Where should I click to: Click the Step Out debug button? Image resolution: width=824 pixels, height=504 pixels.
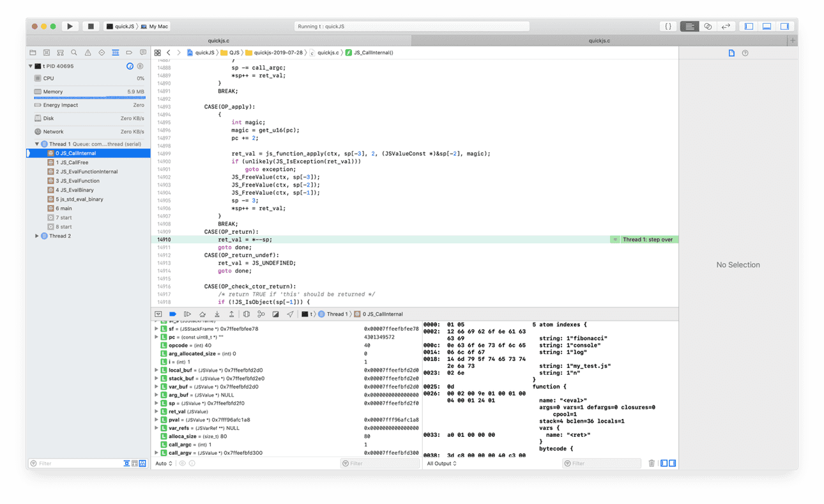231,314
